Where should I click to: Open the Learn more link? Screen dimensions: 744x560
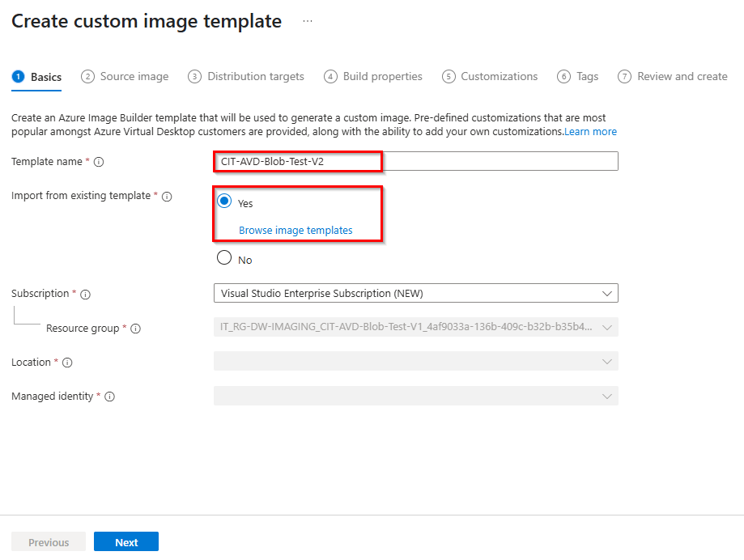click(590, 131)
